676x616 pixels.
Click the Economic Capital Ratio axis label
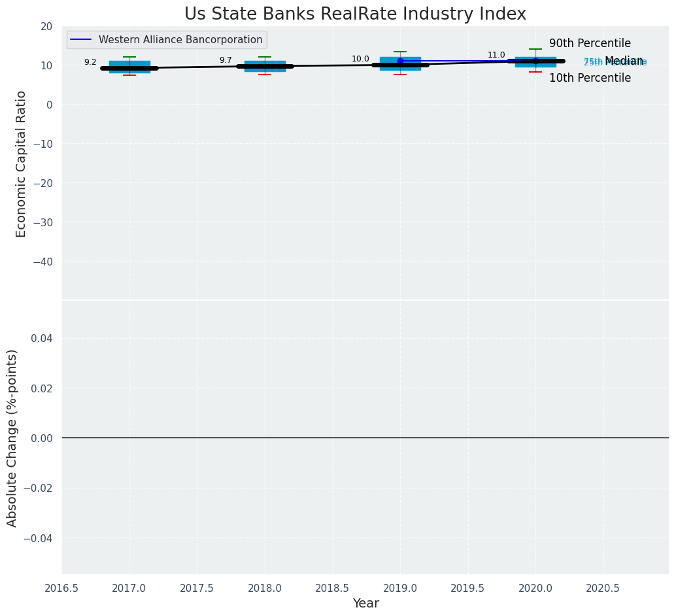click(x=22, y=163)
